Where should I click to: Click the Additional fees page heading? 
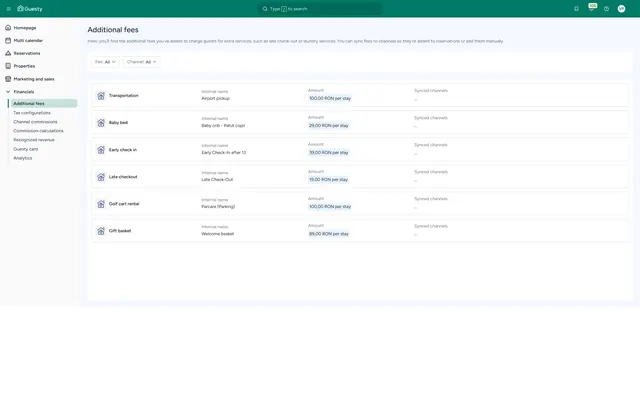coord(113,30)
